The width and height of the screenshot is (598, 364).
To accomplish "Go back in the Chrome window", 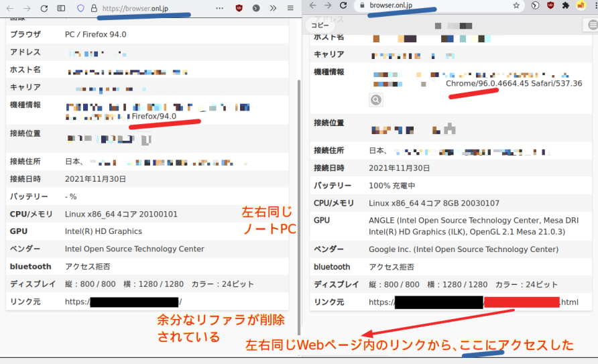I will pyautogui.click(x=312, y=5).
